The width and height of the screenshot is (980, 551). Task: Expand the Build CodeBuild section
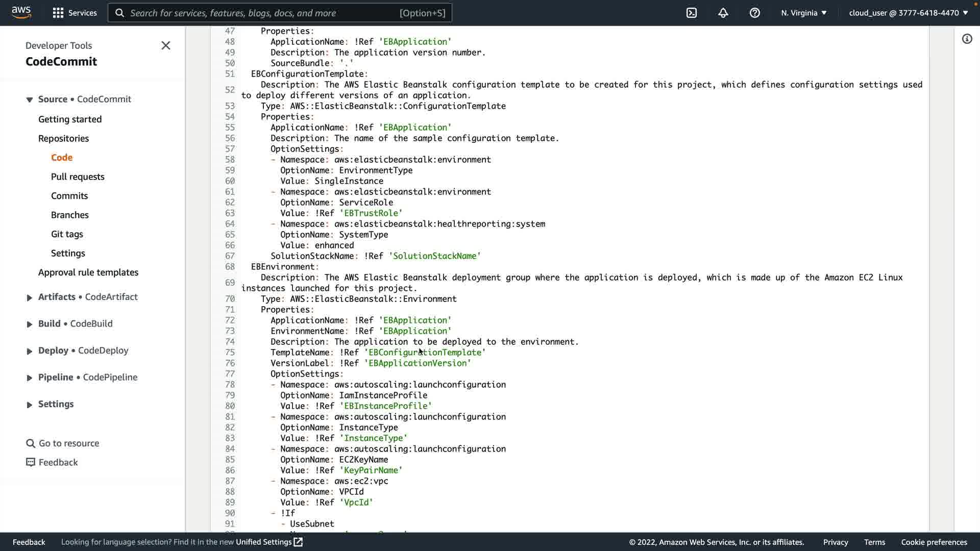30,324
